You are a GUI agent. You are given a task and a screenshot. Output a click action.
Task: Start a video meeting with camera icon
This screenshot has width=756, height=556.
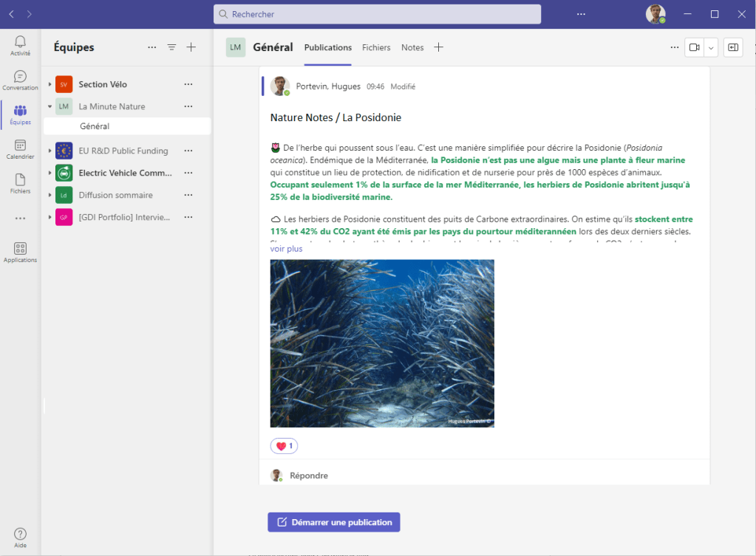[x=694, y=47]
